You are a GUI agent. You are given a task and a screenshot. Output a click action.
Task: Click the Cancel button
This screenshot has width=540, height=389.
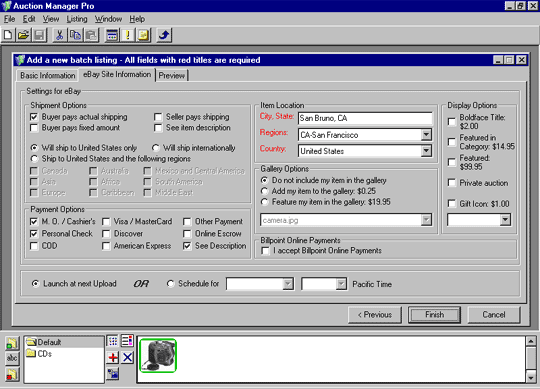point(494,315)
